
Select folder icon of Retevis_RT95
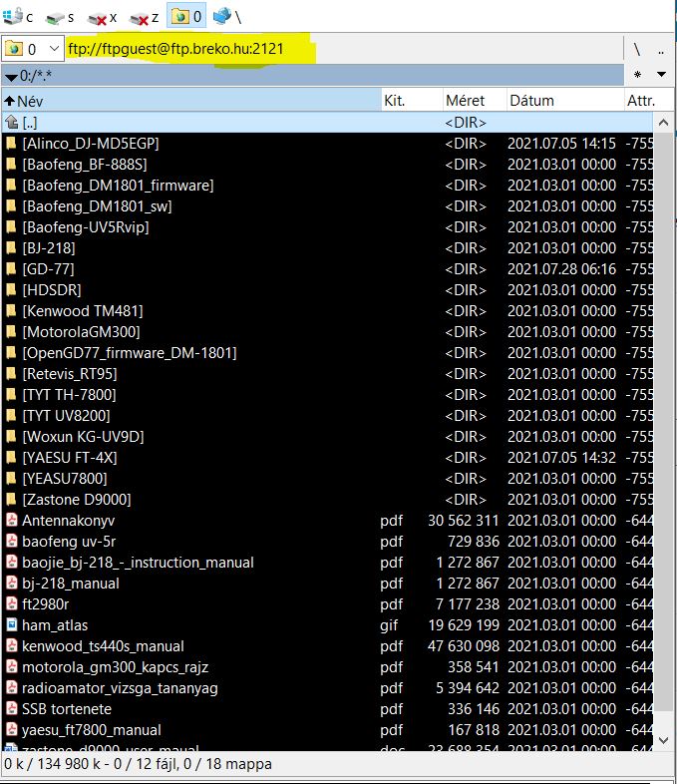pyautogui.click(x=11, y=374)
